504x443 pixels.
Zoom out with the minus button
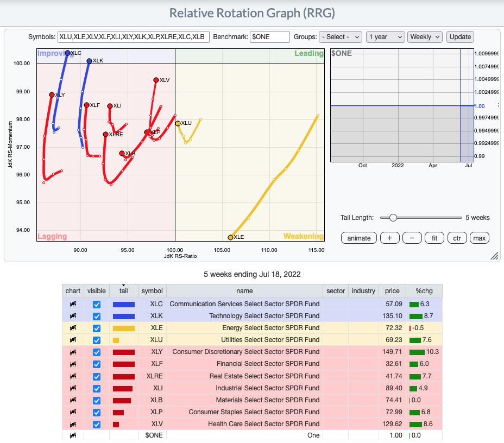[x=412, y=238]
